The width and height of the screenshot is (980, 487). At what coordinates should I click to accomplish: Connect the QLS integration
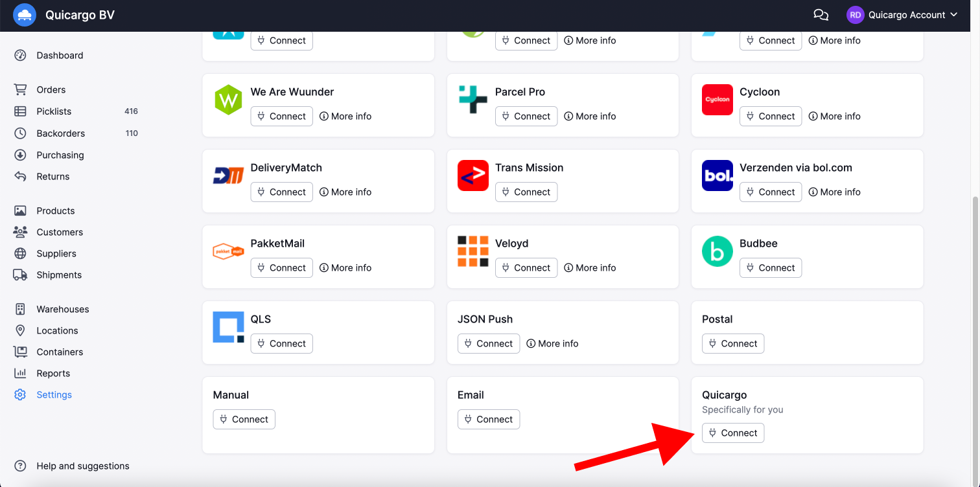tap(282, 343)
